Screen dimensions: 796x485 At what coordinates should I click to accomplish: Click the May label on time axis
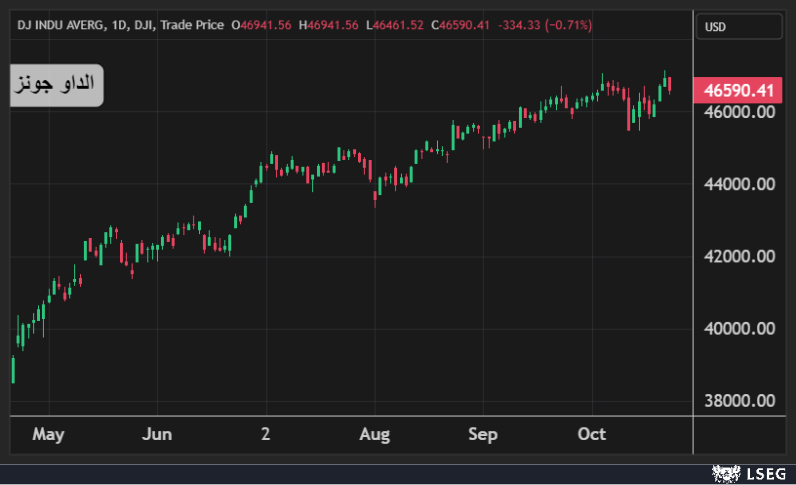point(48,435)
